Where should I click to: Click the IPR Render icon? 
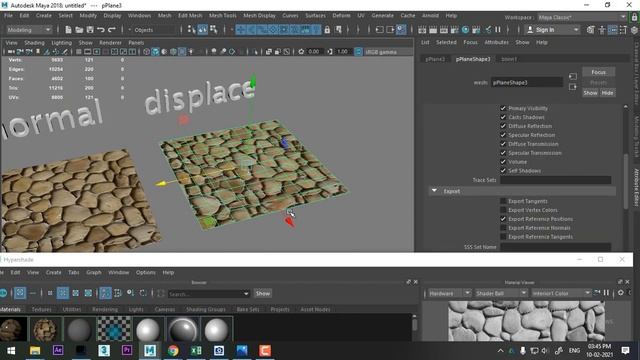tap(444, 30)
